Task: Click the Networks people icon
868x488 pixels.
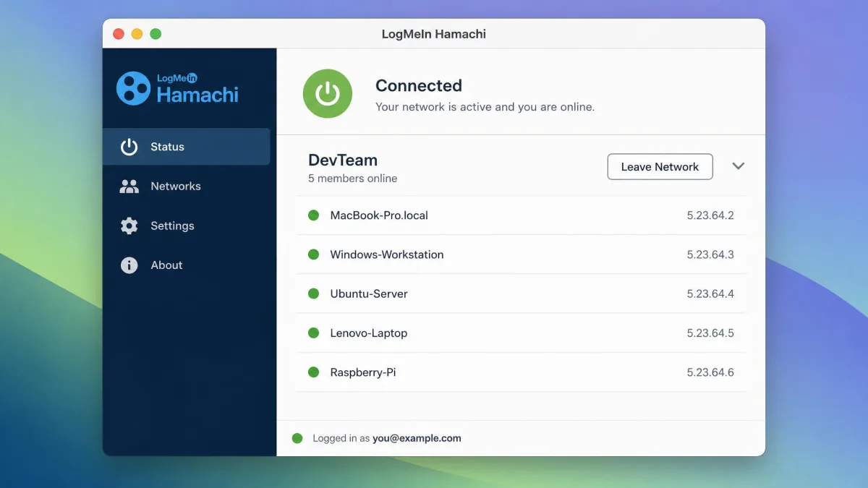Action: pos(129,187)
